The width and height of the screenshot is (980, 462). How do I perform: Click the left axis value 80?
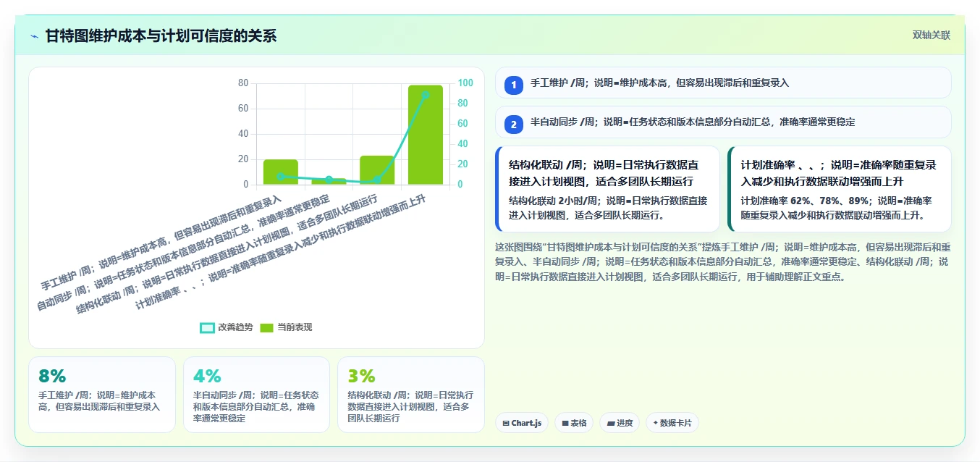coord(242,83)
